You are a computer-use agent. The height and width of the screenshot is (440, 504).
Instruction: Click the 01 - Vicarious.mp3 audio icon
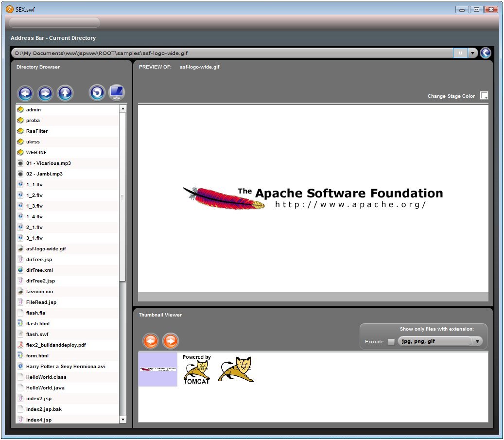[20, 163]
